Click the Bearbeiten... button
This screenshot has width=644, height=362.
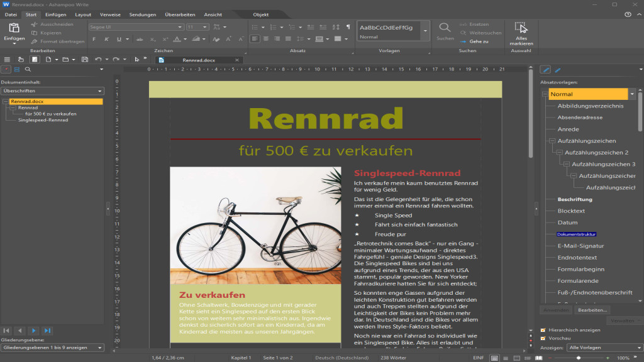click(592, 310)
